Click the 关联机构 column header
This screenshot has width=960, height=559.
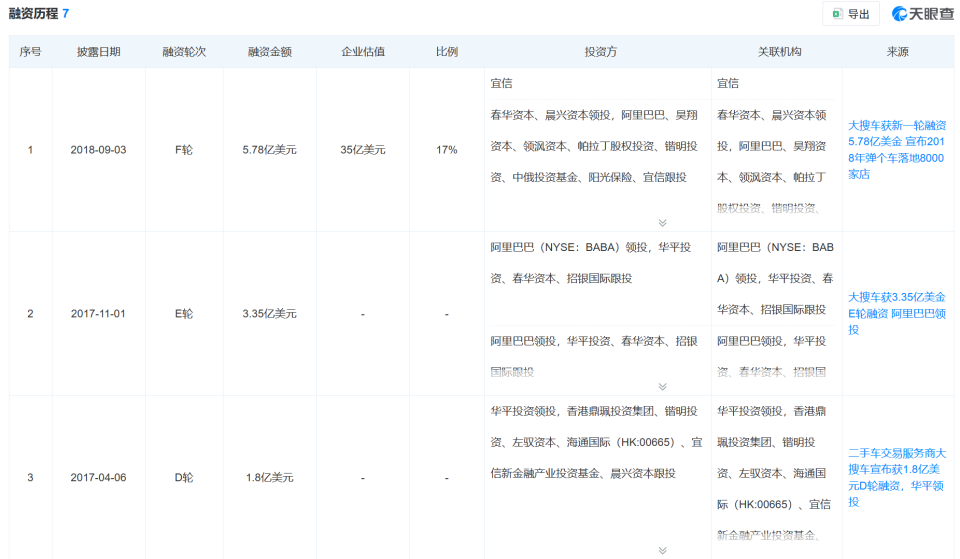click(x=779, y=52)
